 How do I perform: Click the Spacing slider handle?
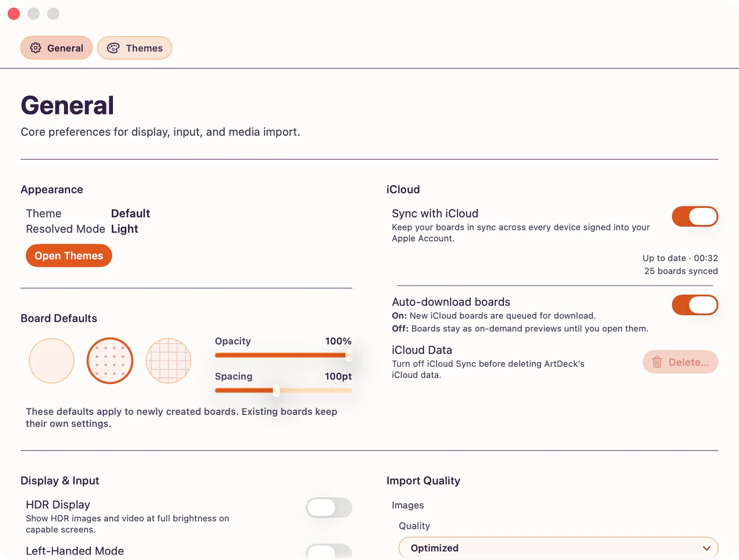[276, 391]
